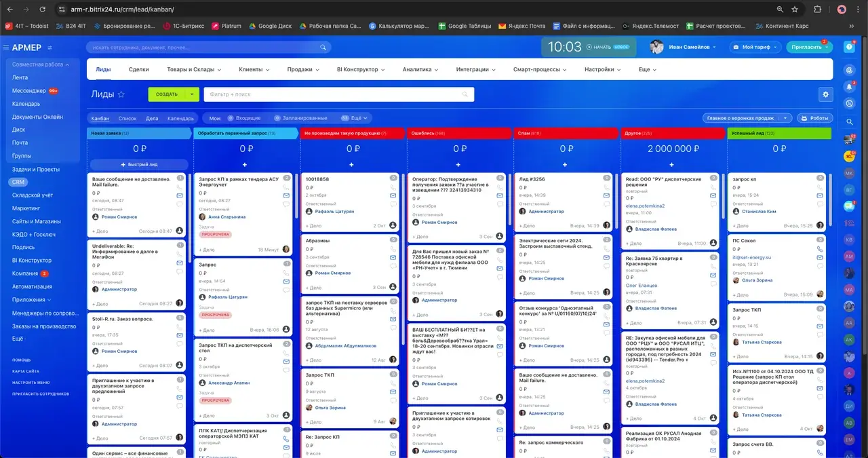
Task: Open the Абразивы lead card
Action: coord(318,240)
